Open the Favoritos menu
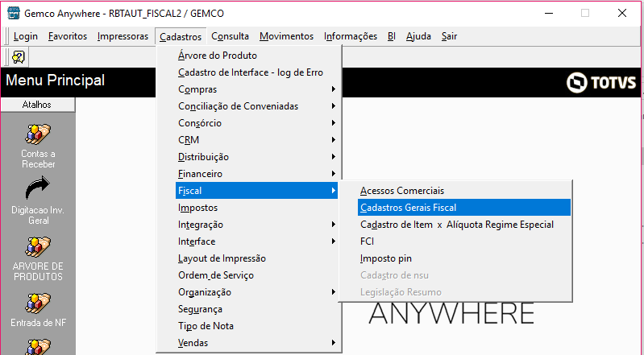The width and height of the screenshot is (644, 355). 68,36
